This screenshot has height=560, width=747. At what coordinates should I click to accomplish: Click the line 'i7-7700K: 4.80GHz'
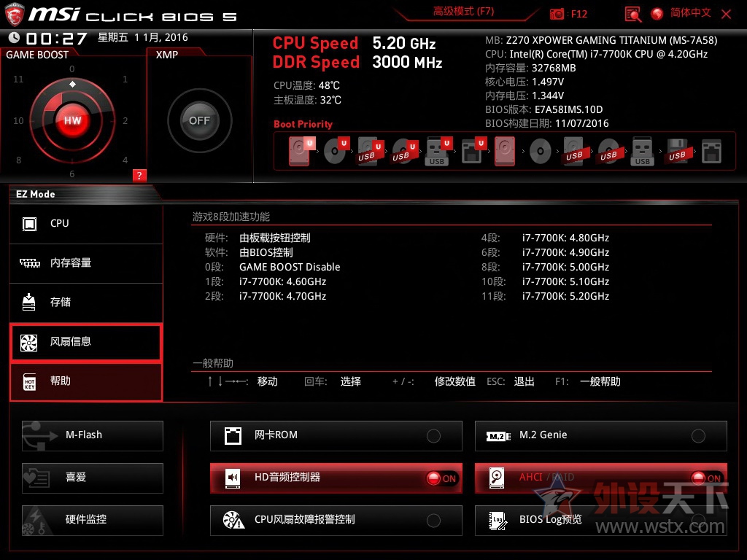tap(565, 238)
